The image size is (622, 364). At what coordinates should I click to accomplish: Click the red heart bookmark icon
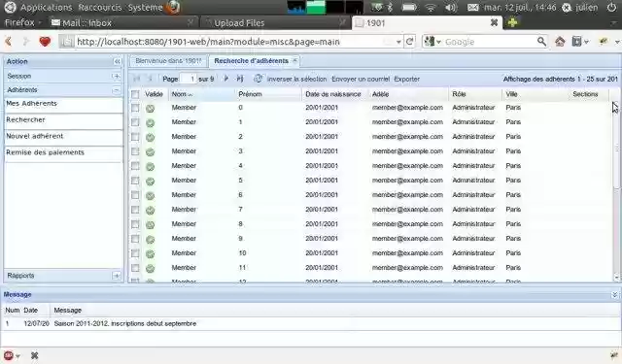pos(45,41)
